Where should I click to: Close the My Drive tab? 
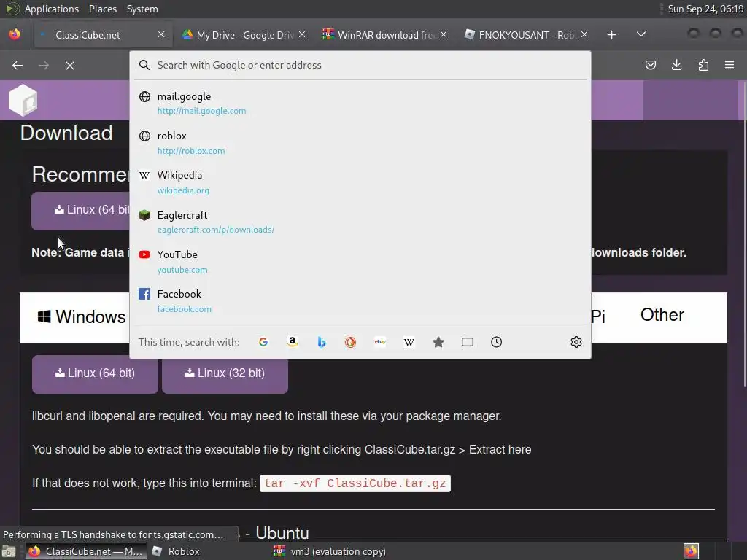pyautogui.click(x=302, y=34)
